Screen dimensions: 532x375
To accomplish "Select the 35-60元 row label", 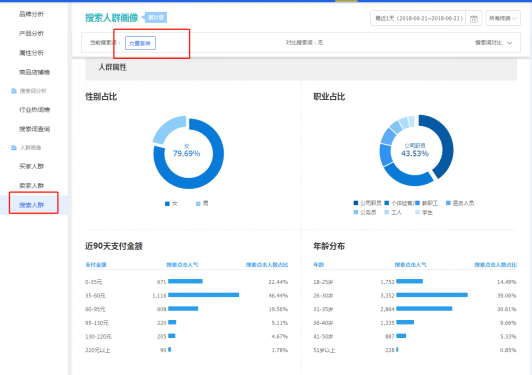I will click(95, 296).
